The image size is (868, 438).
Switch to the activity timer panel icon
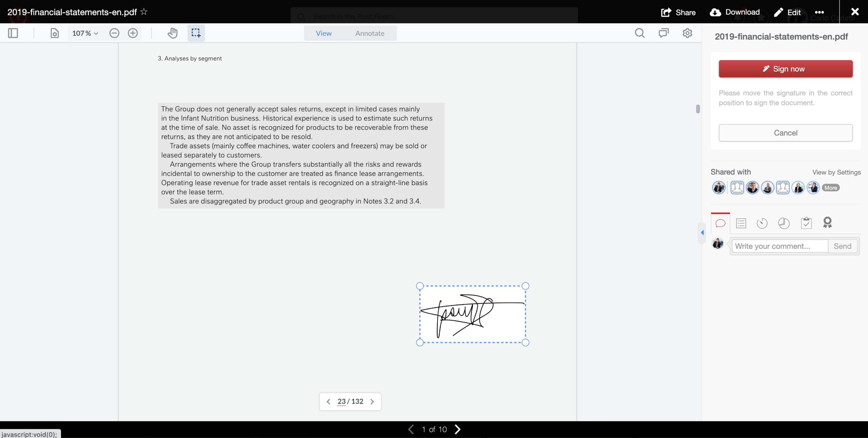[x=762, y=223]
